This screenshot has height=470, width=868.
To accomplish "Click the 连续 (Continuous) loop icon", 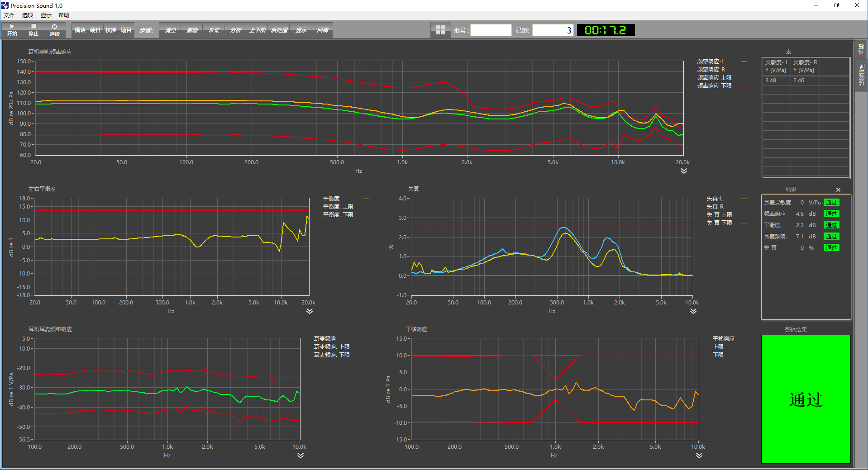I will [55, 30].
